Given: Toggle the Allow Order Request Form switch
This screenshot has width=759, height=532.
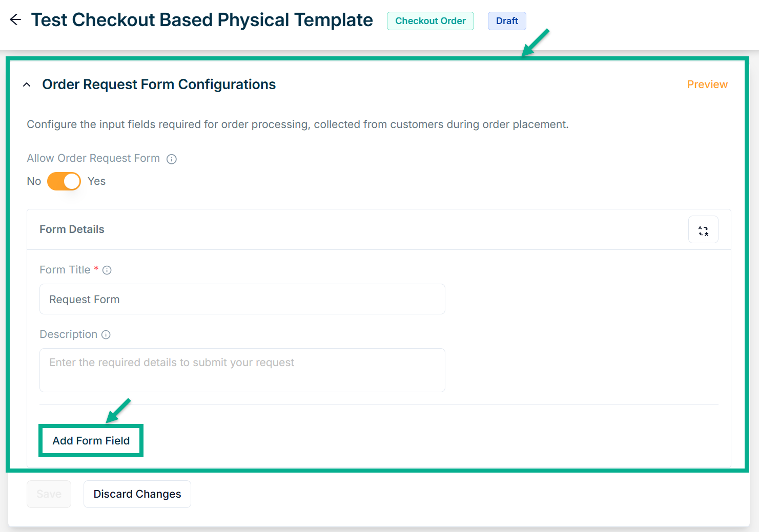Looking at the screenshot, I should pyautogui.click(x=64, y=181).
